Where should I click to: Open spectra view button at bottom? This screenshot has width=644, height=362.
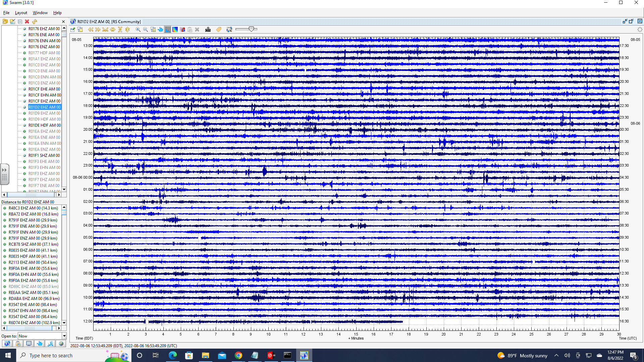coord(50,344)
